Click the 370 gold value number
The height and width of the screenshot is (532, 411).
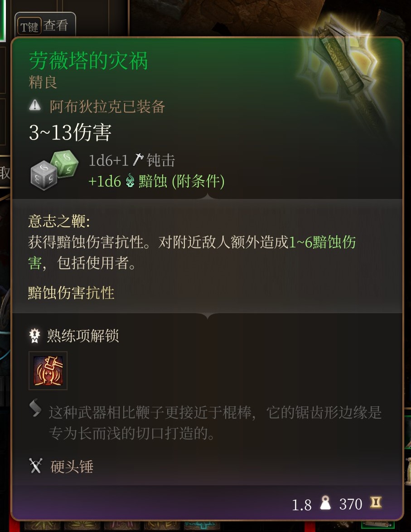click(351, 504)
